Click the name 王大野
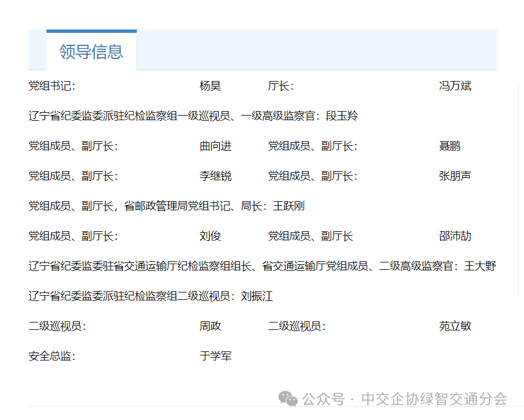This screenshot has width=524, height=420. click(480, 266)
